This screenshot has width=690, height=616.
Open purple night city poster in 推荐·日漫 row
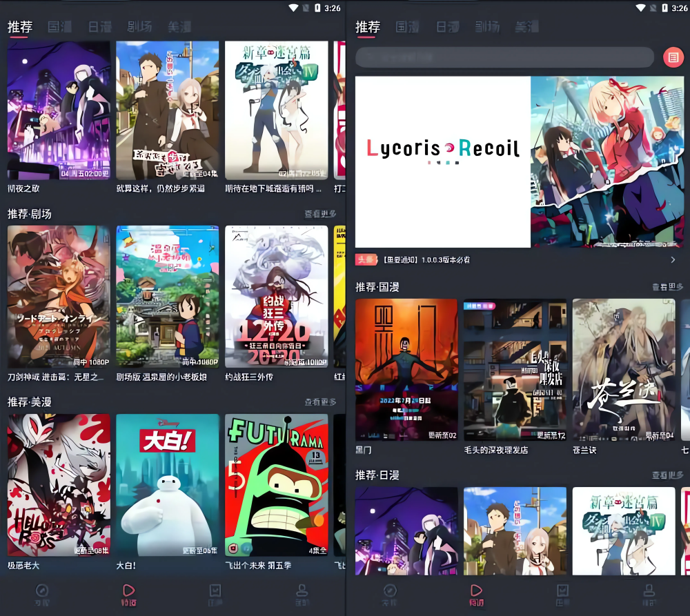[406, 531]
